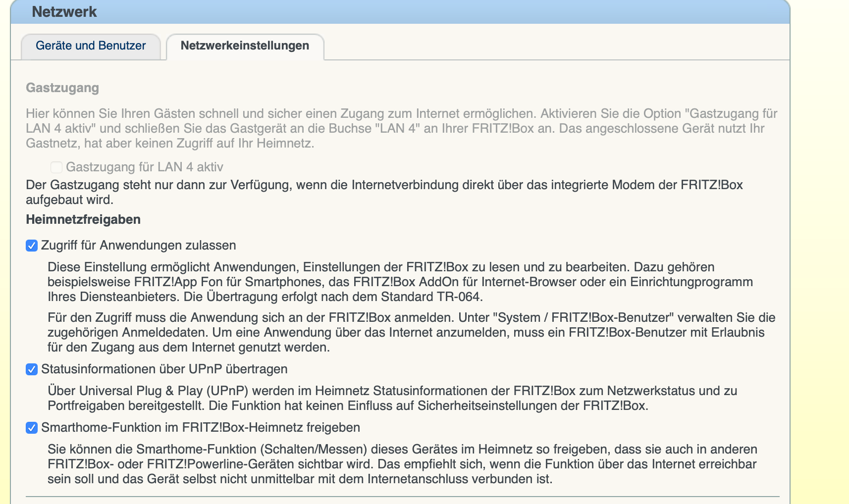The height and width of the screenshot is (504, 849).
Task: Select the Netzwerkeinstellungen tab
Action: coord(245,46)
